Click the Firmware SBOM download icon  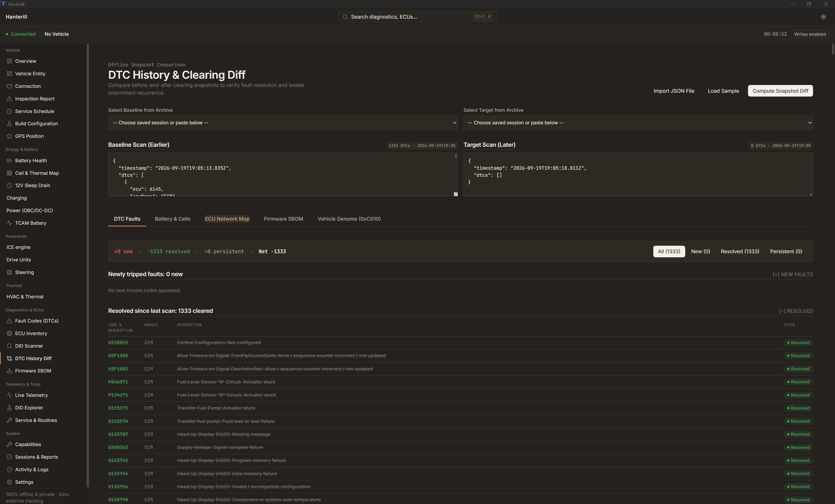point(9,371)
